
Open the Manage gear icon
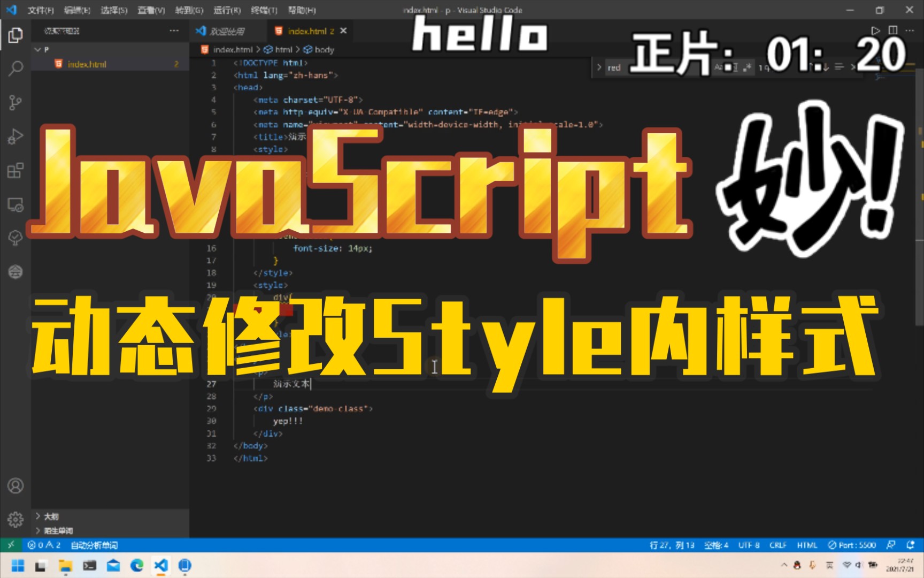pyautogui.click(x=16, y=519)
